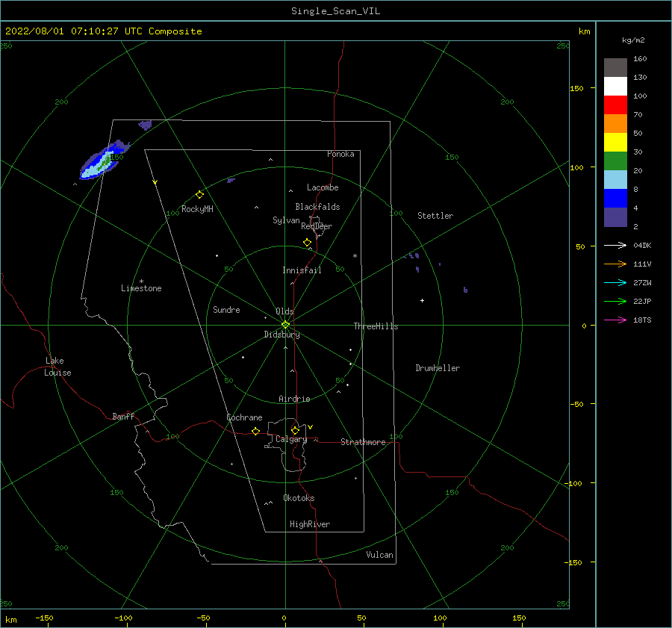Select the blue 4-8 legend swatch
Image resolution: width=672 pixels, height=628 pixels.
coord(615,199)
